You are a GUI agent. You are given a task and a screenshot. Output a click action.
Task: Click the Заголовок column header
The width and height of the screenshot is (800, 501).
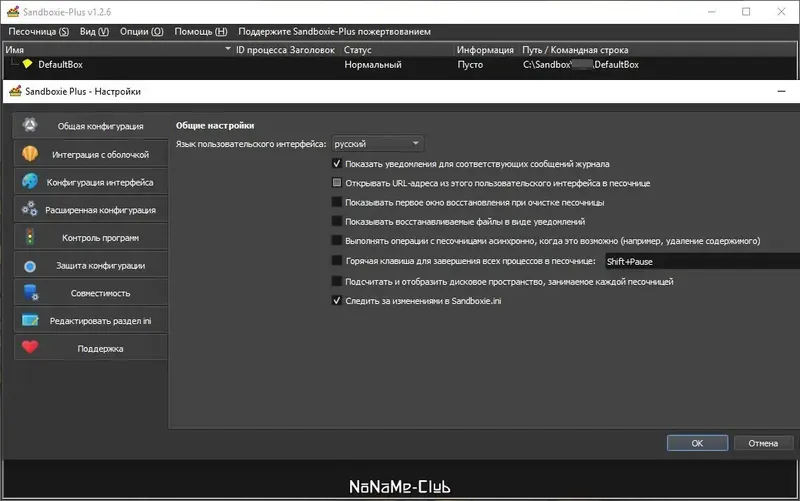(x=312, y=49)
